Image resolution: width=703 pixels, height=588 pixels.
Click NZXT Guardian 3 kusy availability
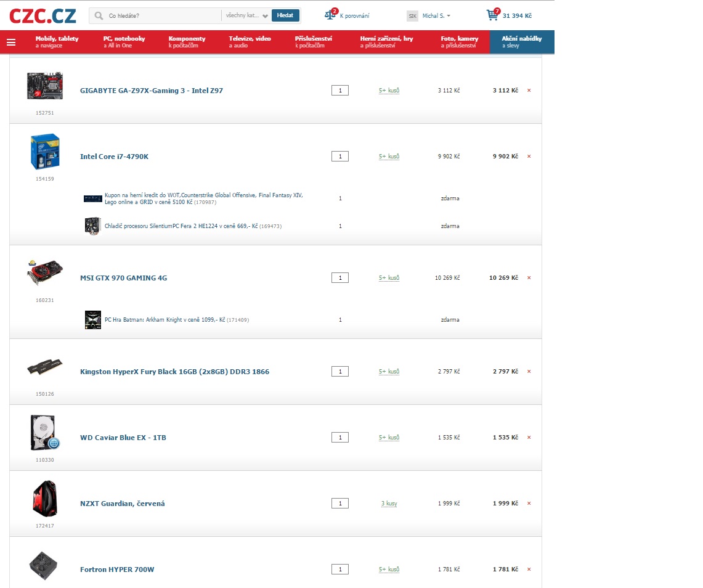point(389,504)
